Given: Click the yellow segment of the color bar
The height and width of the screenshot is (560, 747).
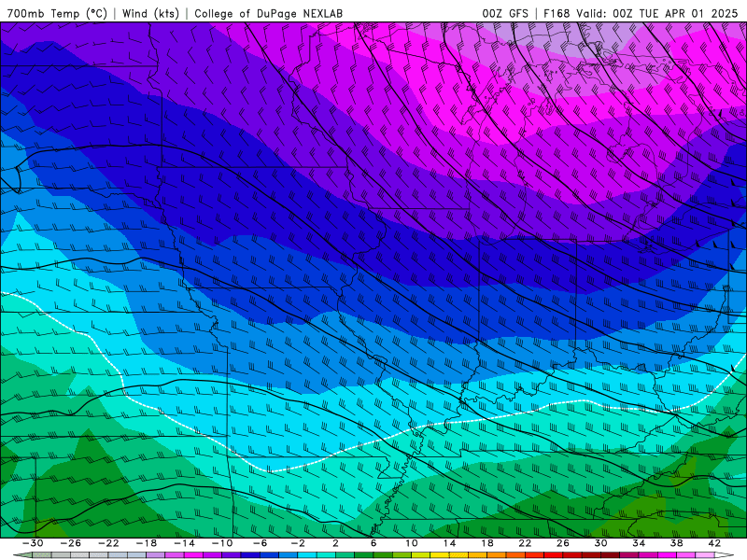Looking at the screenshot, I should click(x=440, y=555).
